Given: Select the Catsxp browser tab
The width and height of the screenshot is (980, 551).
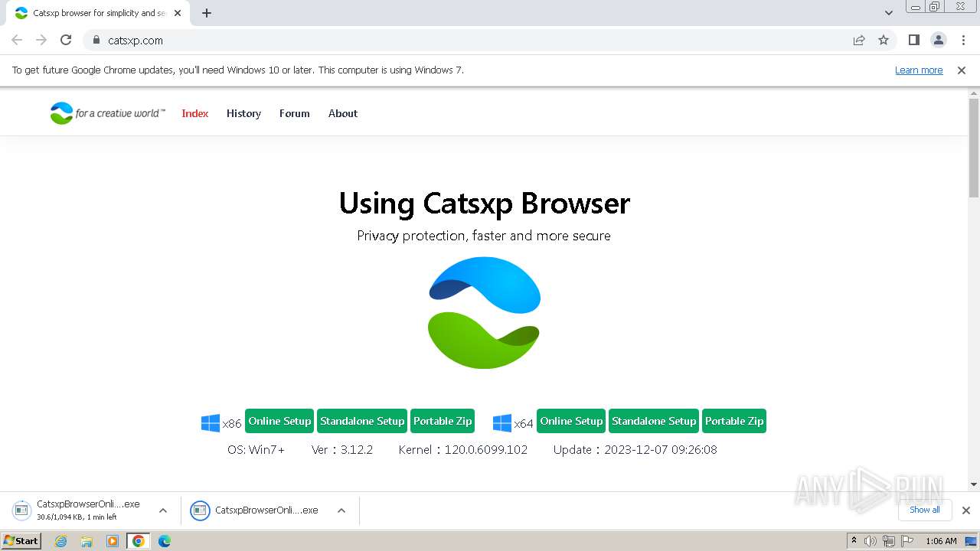Looking at the screenshot, I should coord(98,13).
